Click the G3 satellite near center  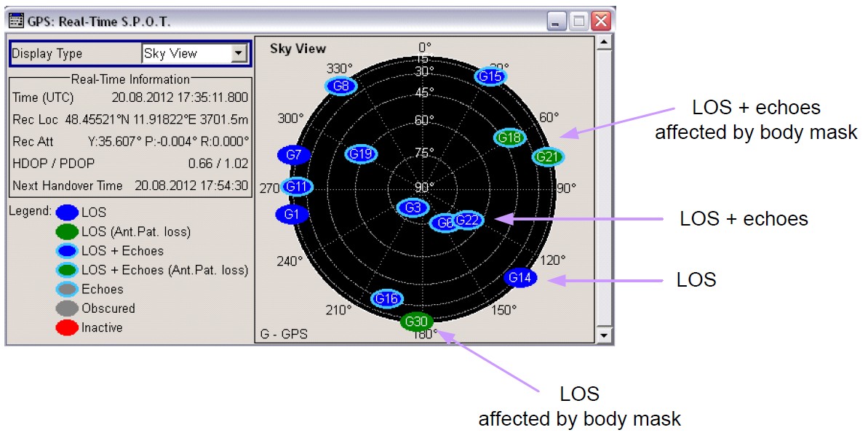tap(413, 208)
